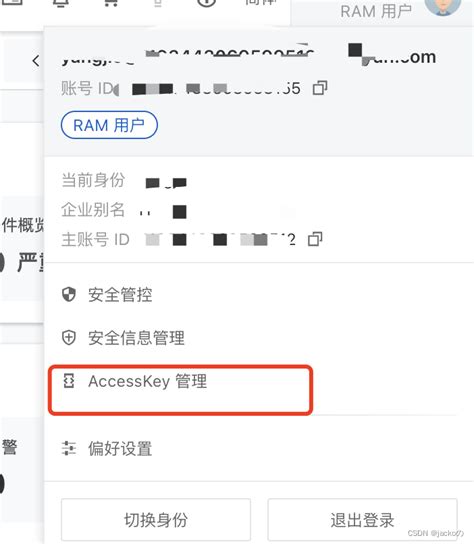474x544 pixels.
Task: Click the shield-plus icon beside 安全信息管理
Action: click(69, 338)
